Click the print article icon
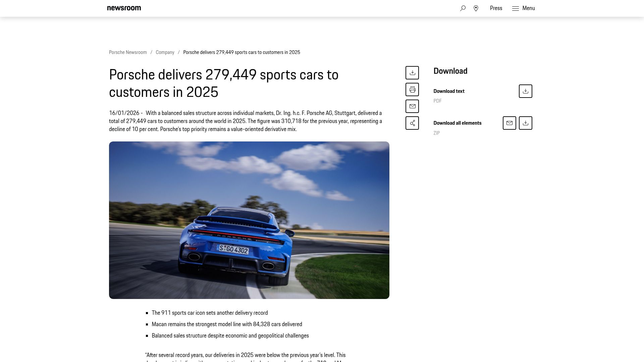The image size is (644, 362). [x=412, y=89]
